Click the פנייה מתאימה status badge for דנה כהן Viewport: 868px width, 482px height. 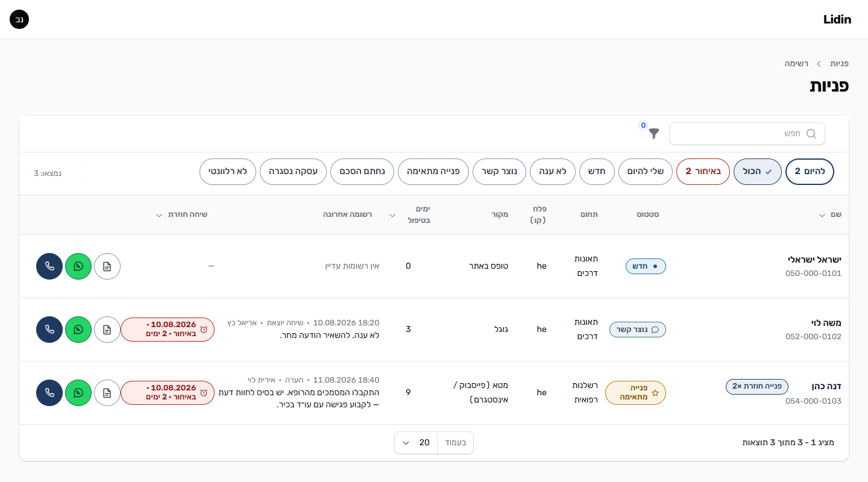[635, 393]
